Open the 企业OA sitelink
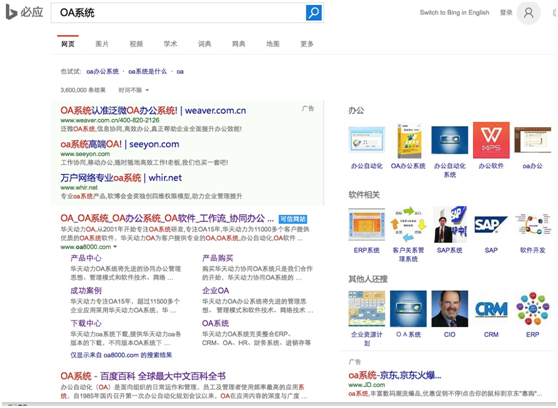The height and width of the screenshot is (408, 558). [215, 291]
